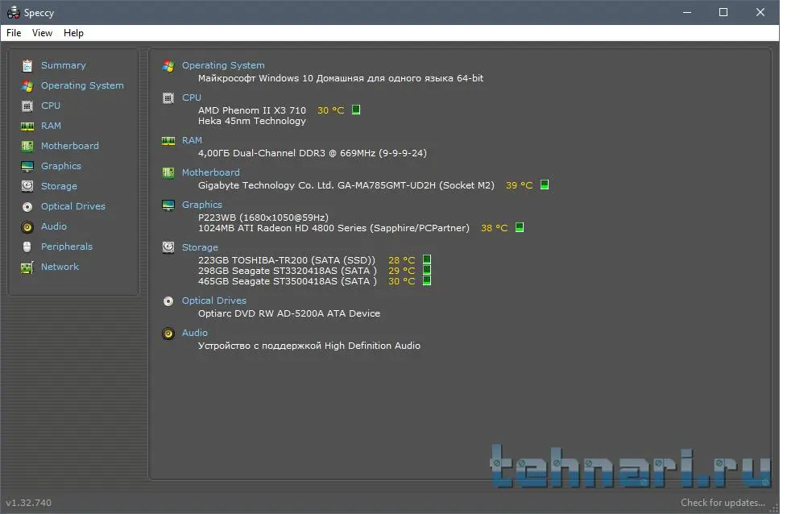
Task: Click the Speccy app icon in title bar
Action: click(x=14, y=12)
